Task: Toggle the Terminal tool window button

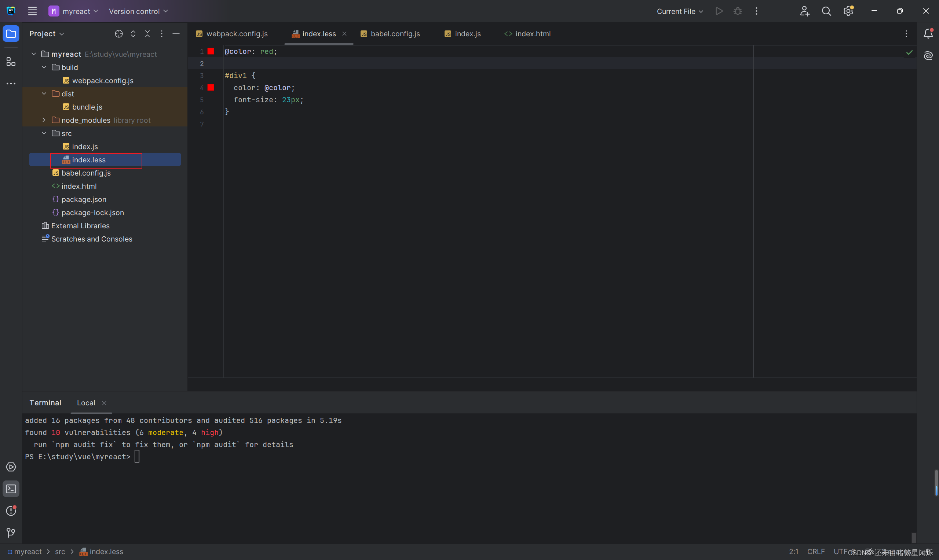Action: point(11,489)
